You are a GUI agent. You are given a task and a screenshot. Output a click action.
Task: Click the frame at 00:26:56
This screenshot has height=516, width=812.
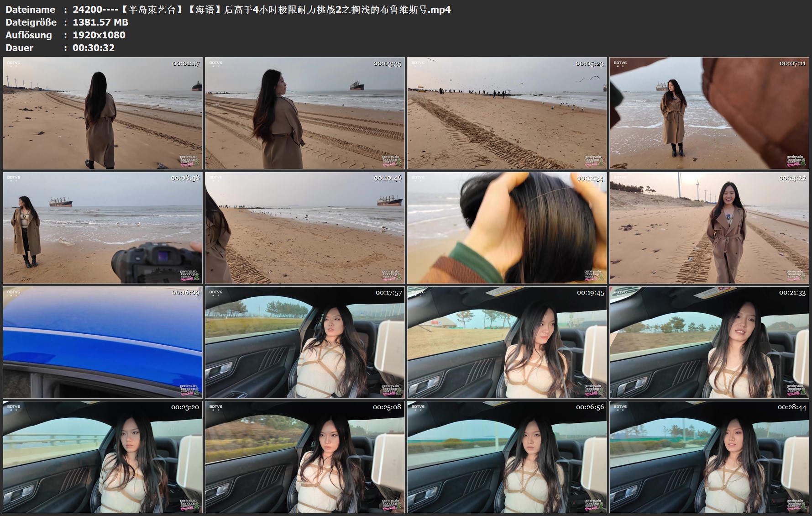[x=507, y=457]
